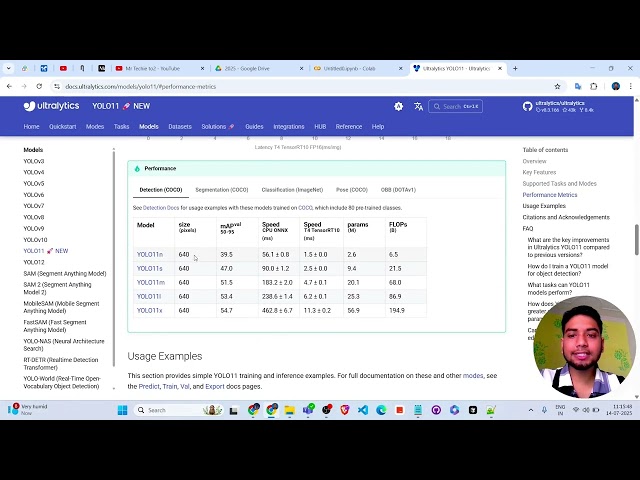Screen dimensions: 640x480
Task: Toggle the light/dark theme icon
Action: (x=398, y=107)
